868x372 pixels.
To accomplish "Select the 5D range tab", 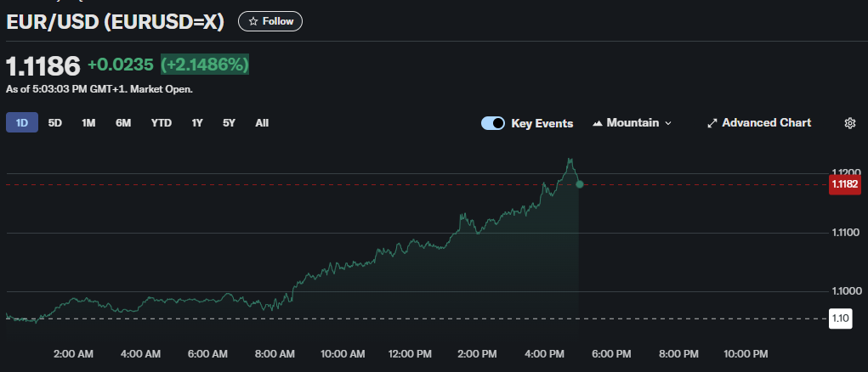I will click(54, 122).
